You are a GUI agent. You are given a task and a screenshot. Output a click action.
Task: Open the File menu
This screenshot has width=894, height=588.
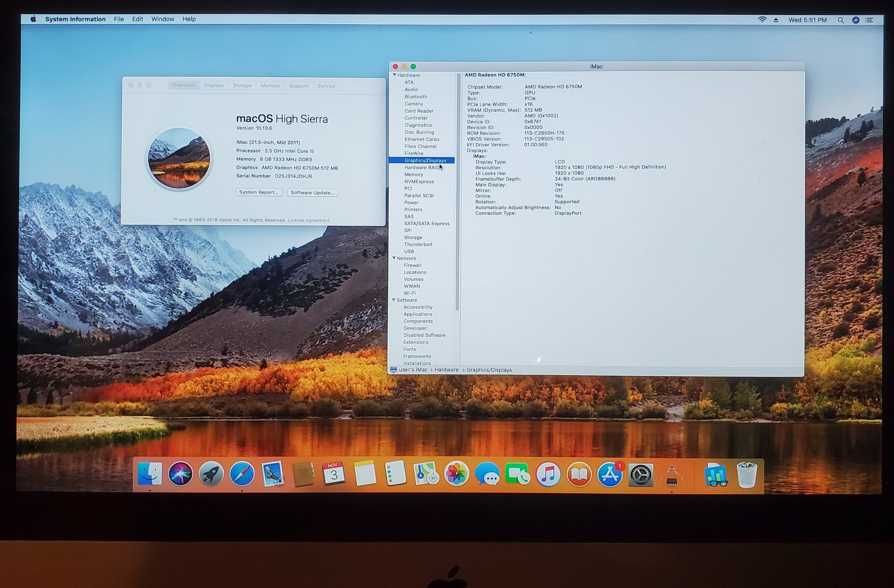119,19
